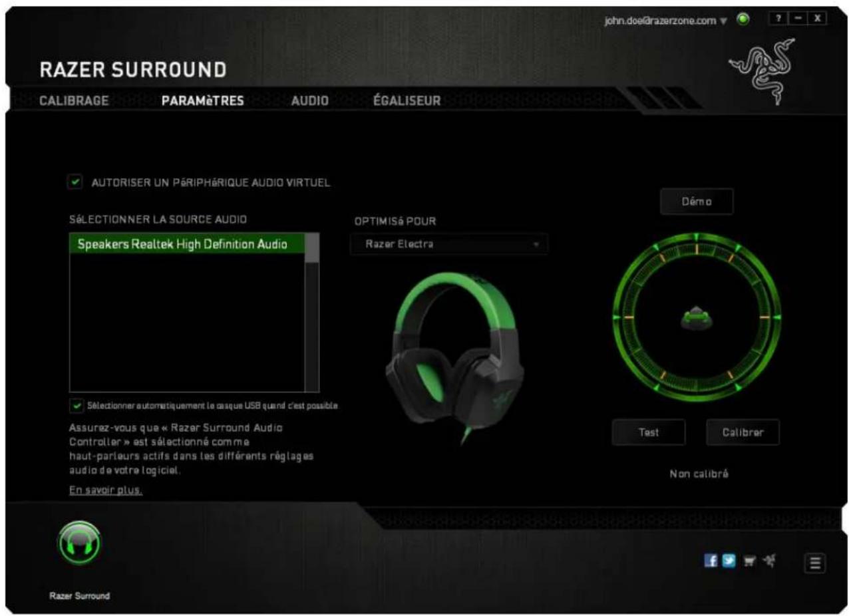Open account menu next to john.doe email

[x=724, y=21]
